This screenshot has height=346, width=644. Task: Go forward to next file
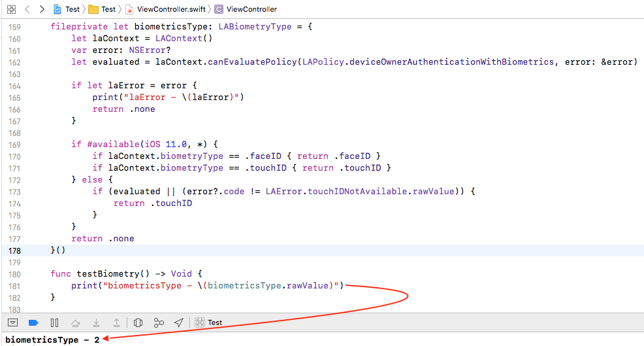click(x=42, y=9)
